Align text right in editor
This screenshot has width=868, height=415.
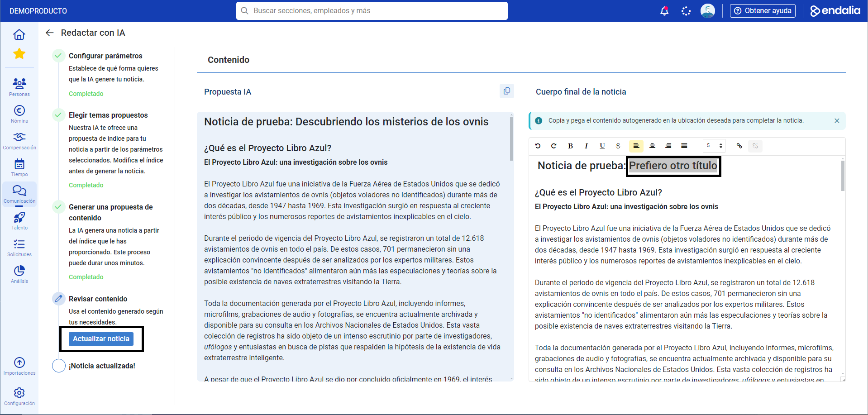[x=668, y=146]
